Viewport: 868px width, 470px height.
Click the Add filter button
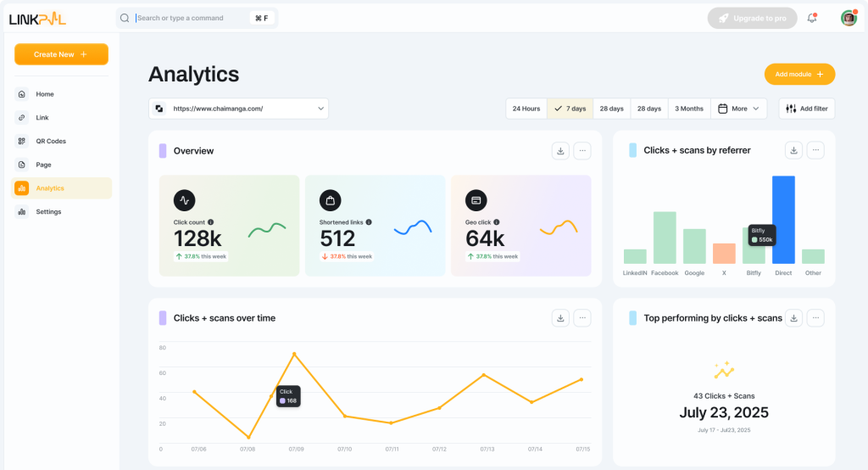click(806, 109)
